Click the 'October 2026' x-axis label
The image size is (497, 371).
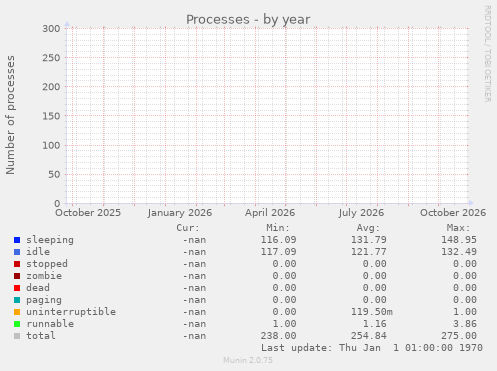[x=453, y=213]
